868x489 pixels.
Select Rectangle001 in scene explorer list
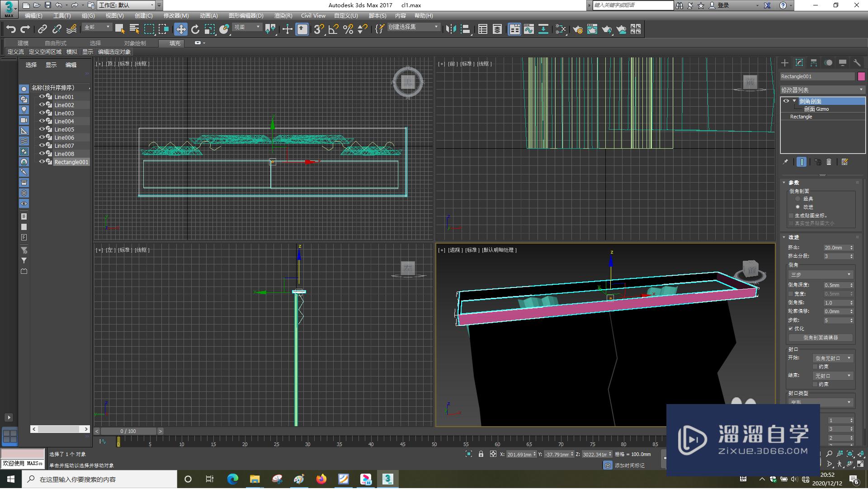(x=71, y=162)
